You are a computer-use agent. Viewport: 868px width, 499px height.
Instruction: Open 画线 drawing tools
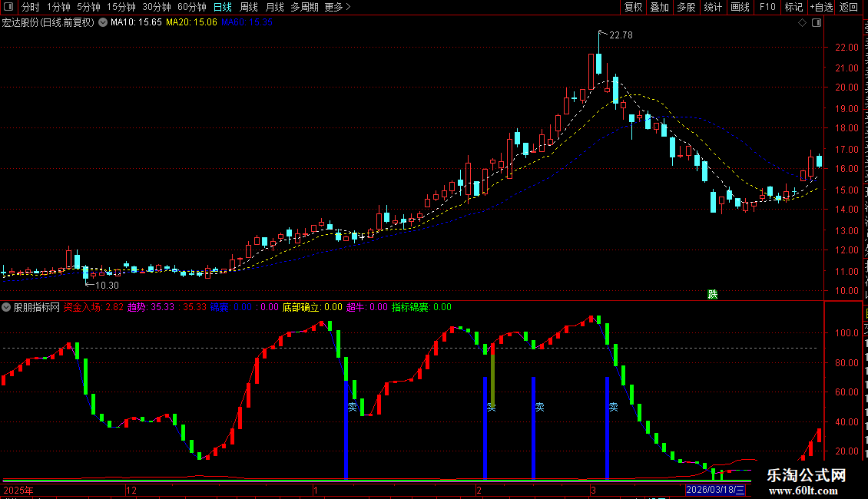tap(740, 7)
